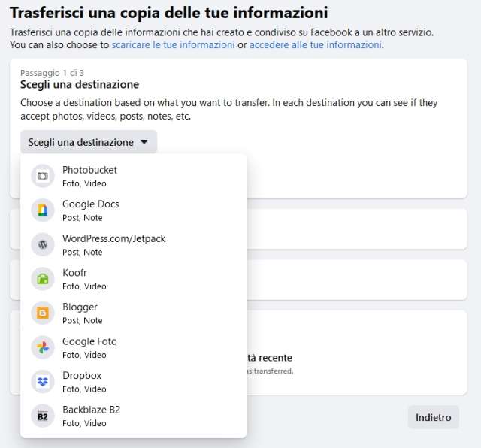Select Photobucket as transfer destination

click(89, 170)
